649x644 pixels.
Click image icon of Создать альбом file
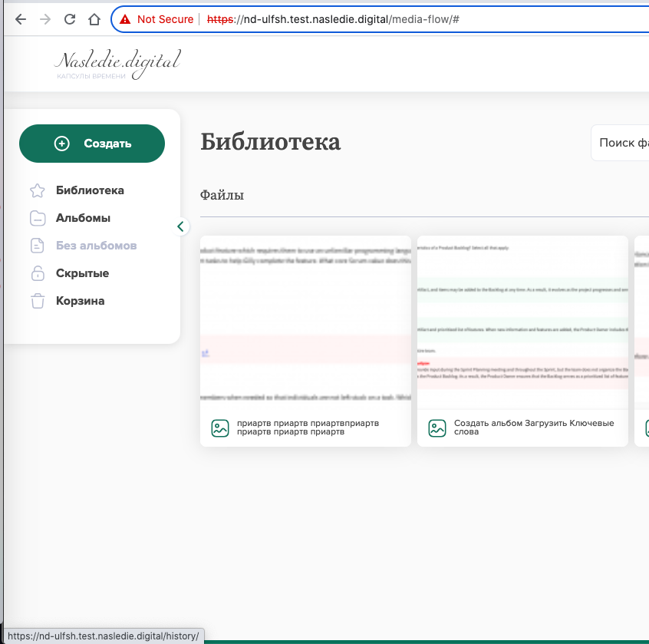(x=437, y=428)
